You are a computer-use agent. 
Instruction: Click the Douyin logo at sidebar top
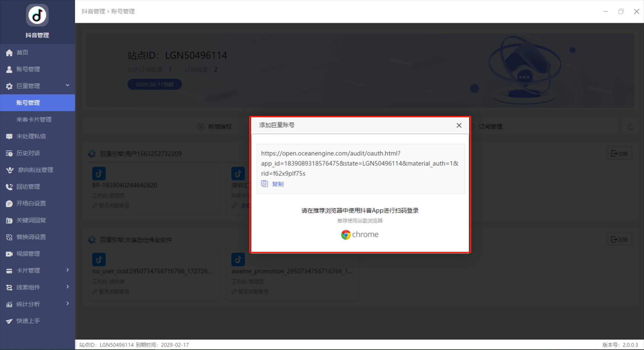click(37, 15)
